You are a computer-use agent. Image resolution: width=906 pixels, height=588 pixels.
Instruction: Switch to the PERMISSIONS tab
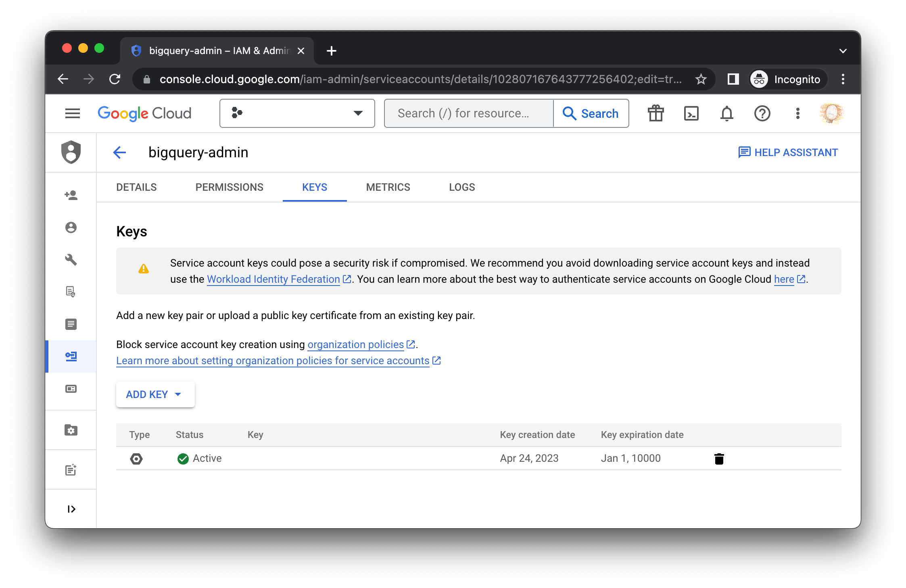(x=229, y=187)
